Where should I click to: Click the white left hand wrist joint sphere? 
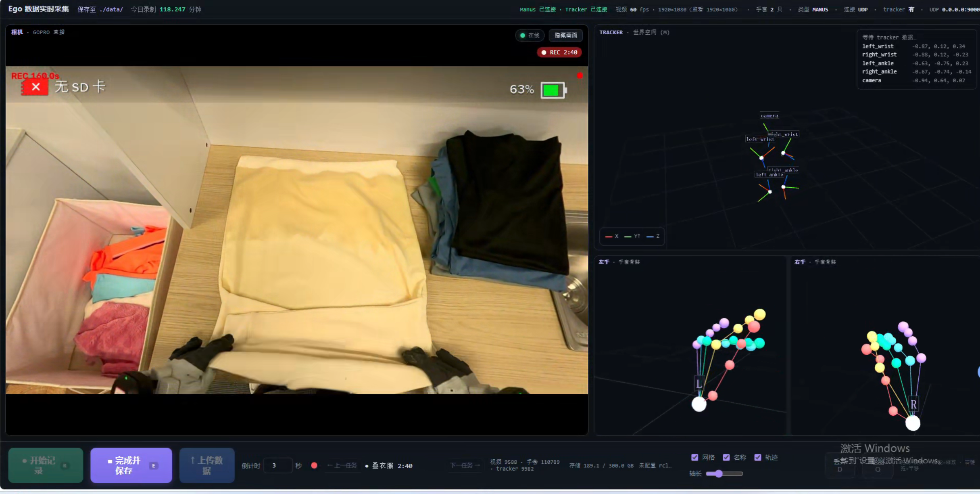[x=699, y=404]
